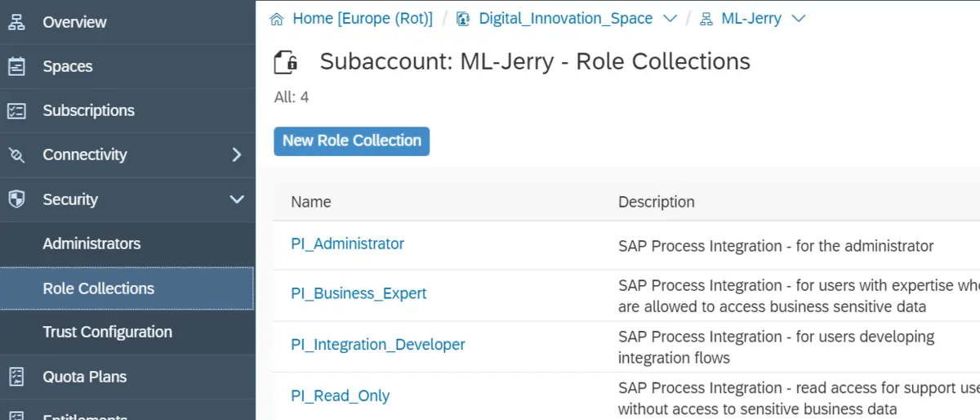The image size is (980, 420).
Task: Go to Role Collections menu item
Action: [98, 288]
